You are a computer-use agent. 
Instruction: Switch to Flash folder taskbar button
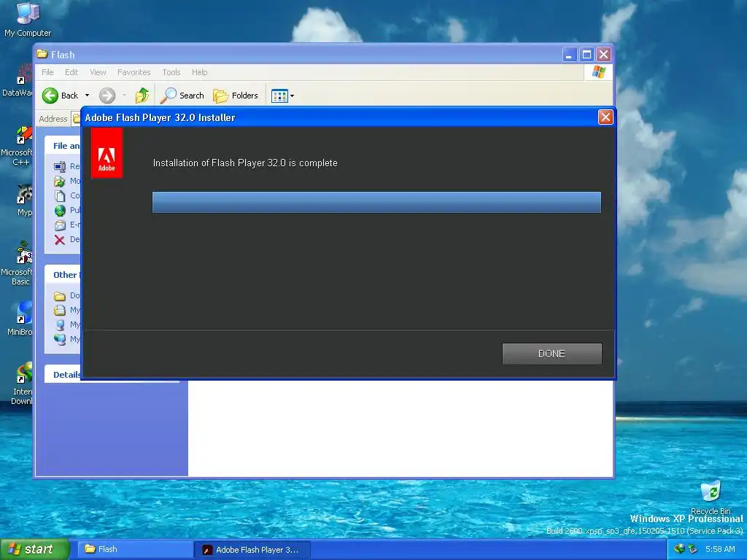click(136, 549)
